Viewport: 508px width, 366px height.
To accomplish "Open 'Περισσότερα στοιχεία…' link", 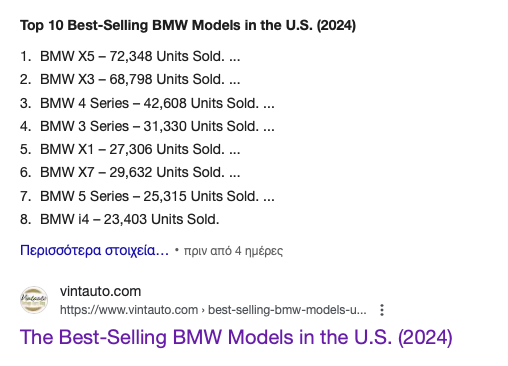I will click(x=94, y=250).
